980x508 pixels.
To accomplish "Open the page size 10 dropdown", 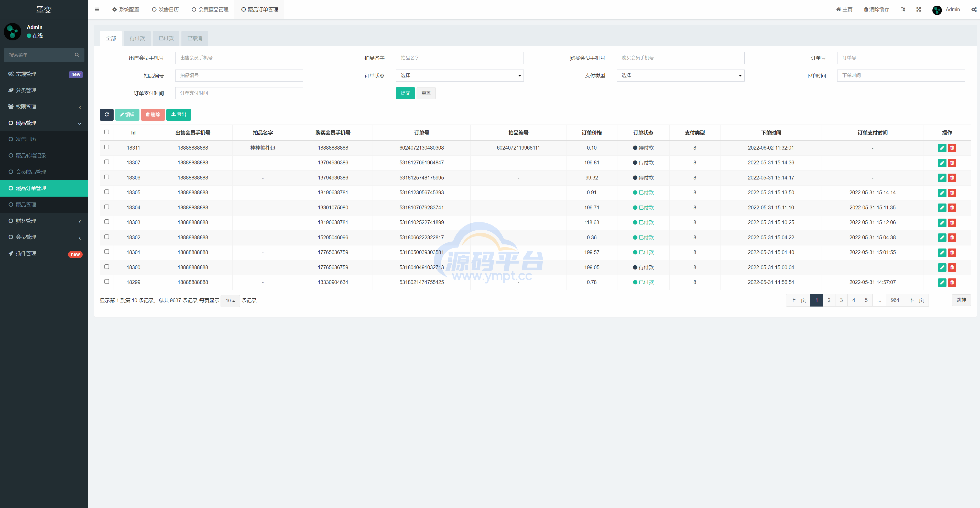I will coord(230,301).
